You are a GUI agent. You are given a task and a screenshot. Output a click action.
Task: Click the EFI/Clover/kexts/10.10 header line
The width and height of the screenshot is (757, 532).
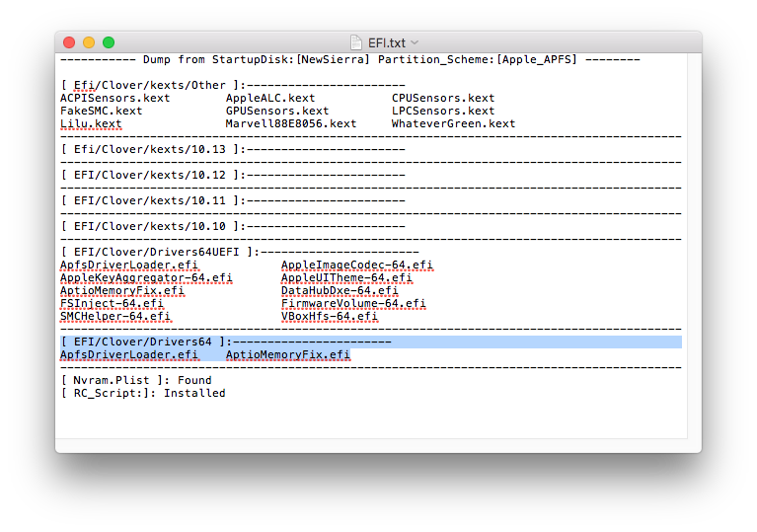(233, 226)
